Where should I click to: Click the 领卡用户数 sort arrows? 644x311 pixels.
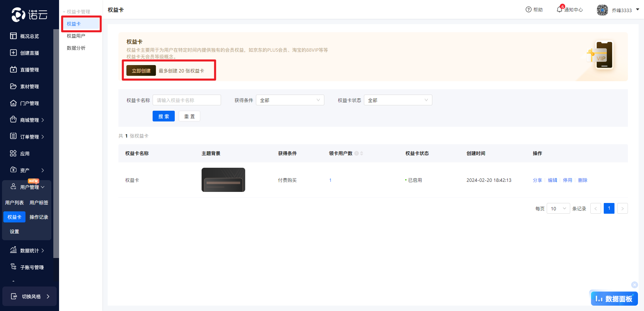click(362, 153)
